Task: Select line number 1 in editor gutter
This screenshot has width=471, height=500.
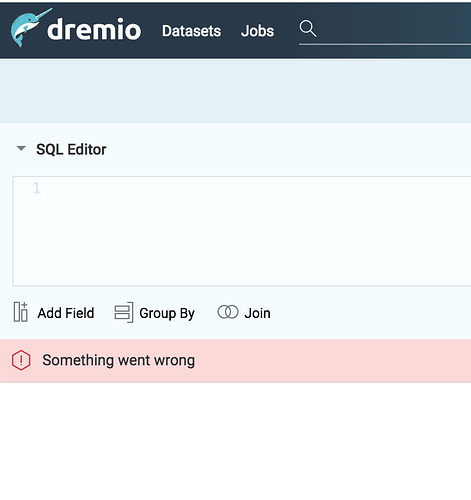Action: coord(37,188)
